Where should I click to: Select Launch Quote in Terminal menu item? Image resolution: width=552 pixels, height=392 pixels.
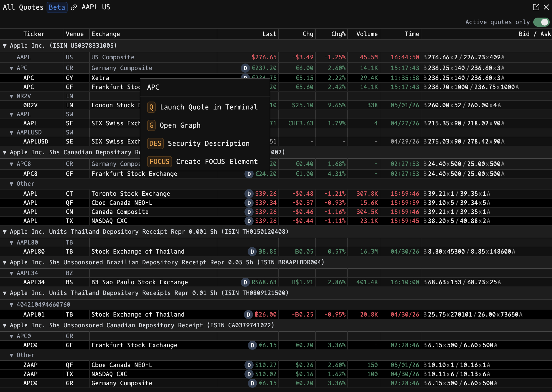pos(205,107)
